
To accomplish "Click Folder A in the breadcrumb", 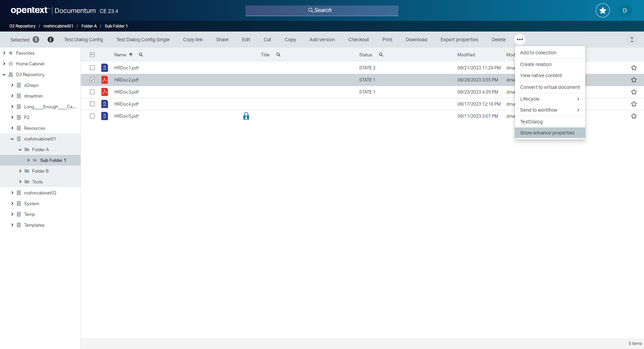I will coord(89,26).
